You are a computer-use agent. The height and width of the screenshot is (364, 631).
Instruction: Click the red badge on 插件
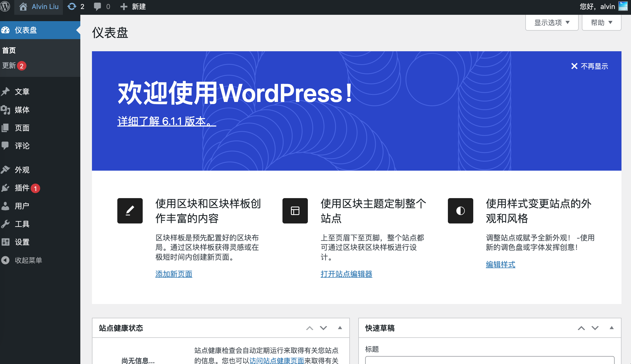point(35,188)
